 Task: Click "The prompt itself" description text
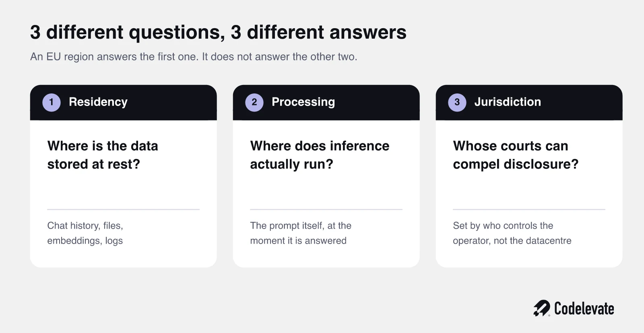(x=301, y=233)
